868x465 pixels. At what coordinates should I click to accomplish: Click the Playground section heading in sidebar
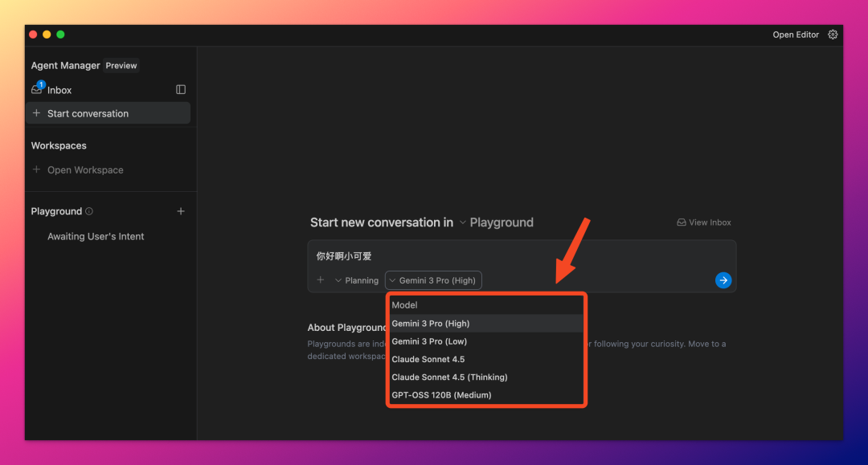[x=56, y=211]
